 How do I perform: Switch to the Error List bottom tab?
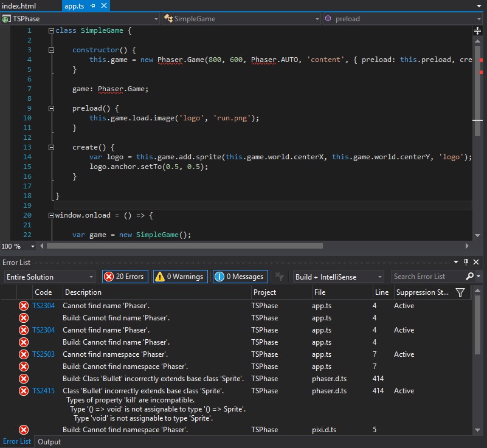coord(17,441)
